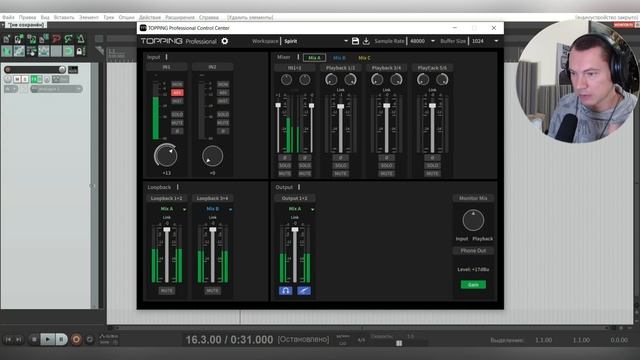Switch mixer to Mix B tab
Image resolution: width=640 pixels, height=360 pixels.
(x=339, y=58)
